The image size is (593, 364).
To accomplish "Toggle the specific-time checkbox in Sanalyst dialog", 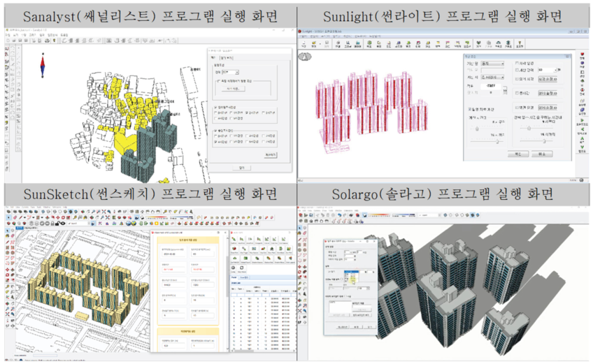I will click(x=217, y=82).
